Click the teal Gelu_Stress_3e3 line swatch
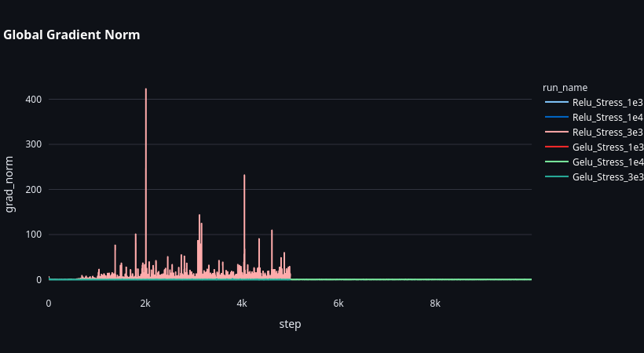Screen dimensions: 644x353 tap(554, 176)
